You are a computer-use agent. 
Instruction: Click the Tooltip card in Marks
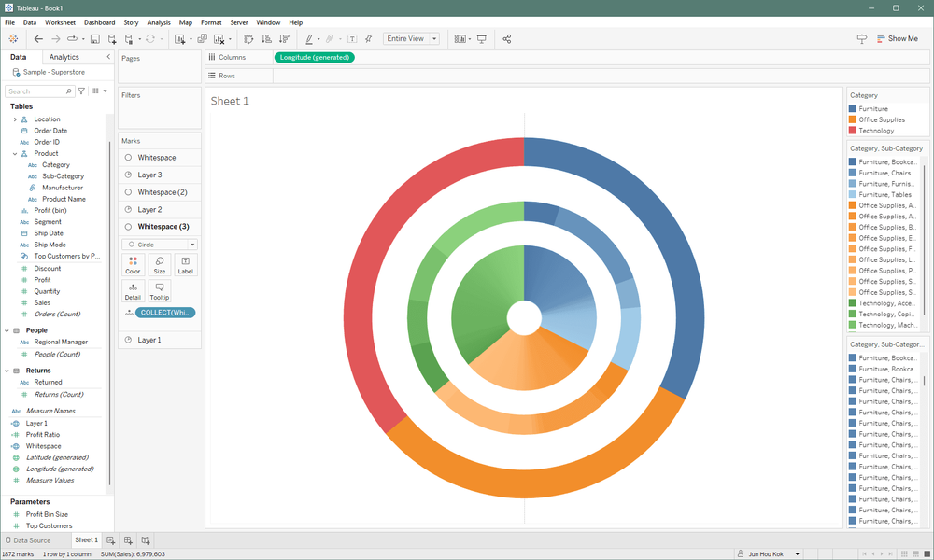click(x=160, y=291)
